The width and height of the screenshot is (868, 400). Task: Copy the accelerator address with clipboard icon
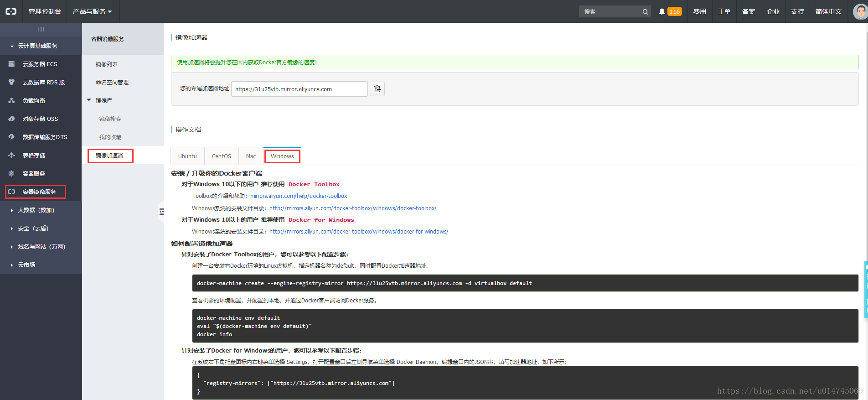pyautogui.click(x=377, y=89)
